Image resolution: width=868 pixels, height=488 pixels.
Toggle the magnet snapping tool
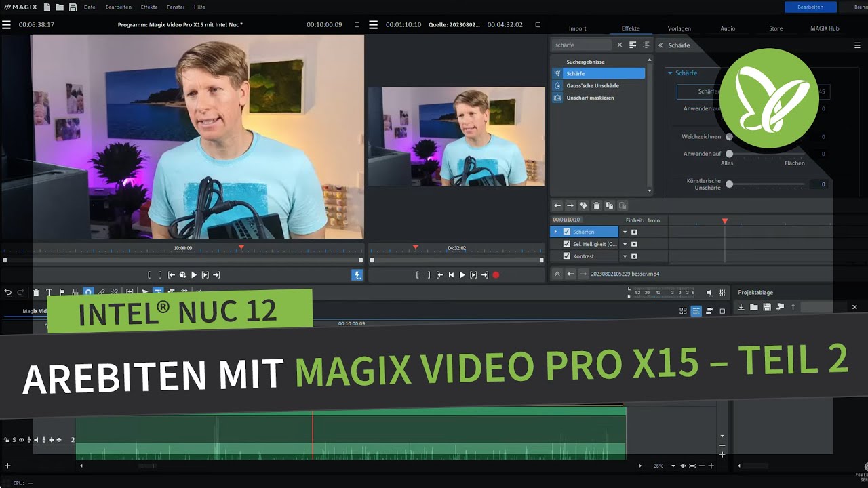click(x=87, y=293)
